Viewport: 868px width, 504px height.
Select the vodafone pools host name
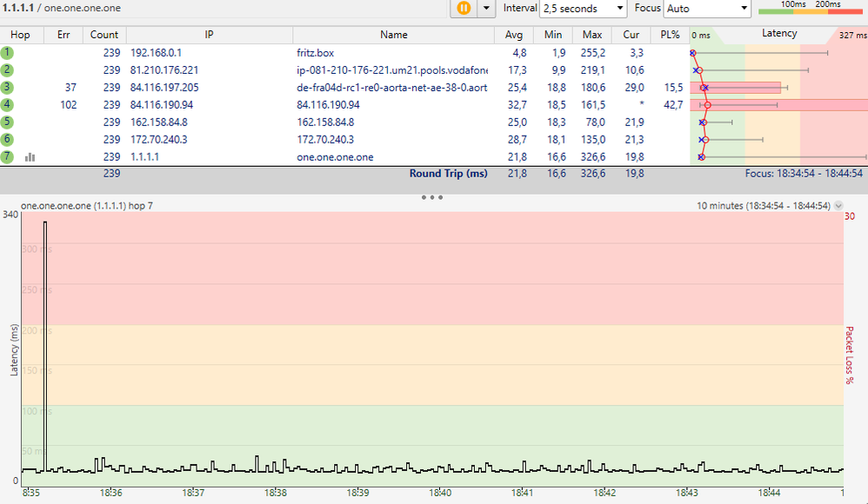click(x=392, y=70)
